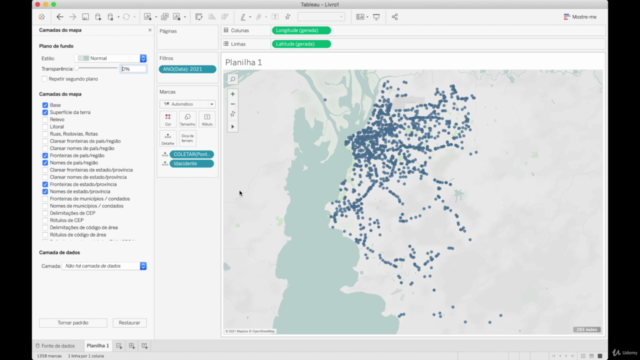
Task: Click the show mark labels T icon
Action: tap(275, 17)
